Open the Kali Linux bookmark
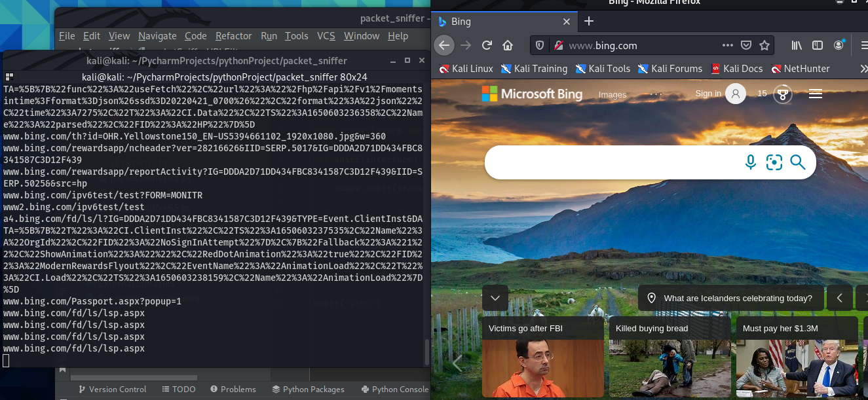The width and height of the screenshot is (868, 400). [466, 68]
